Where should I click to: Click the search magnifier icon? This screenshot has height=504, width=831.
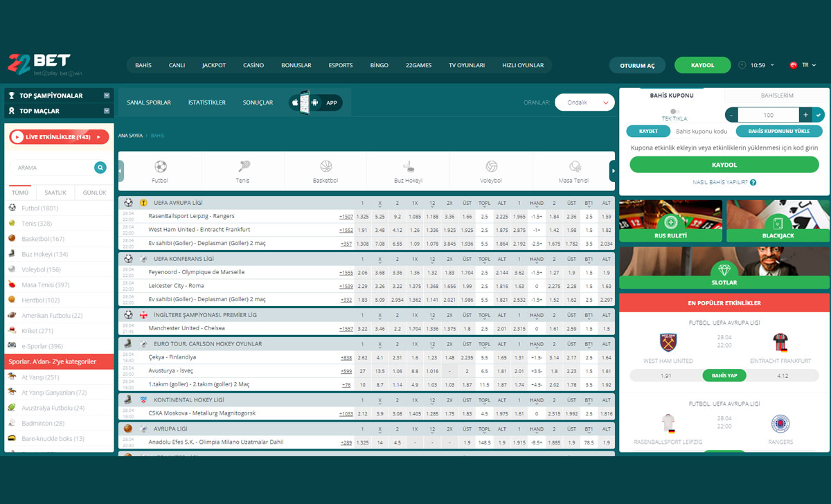[100, 168]
